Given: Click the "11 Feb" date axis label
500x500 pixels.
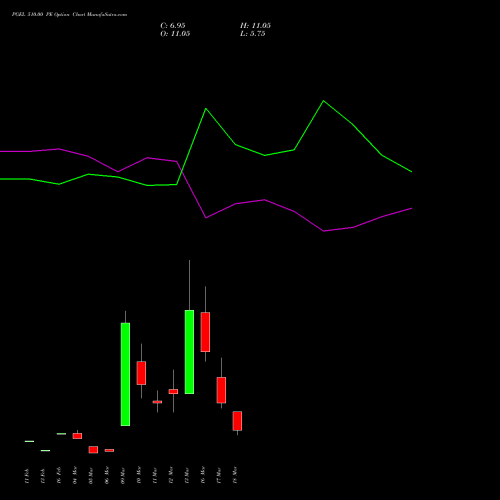Looking at the screenshot, I should pyautogui.click(x=27, y=476).
